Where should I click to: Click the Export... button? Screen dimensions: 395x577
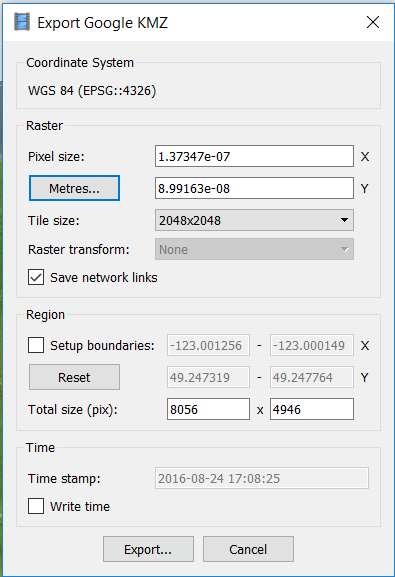click(x=148, y=549)
